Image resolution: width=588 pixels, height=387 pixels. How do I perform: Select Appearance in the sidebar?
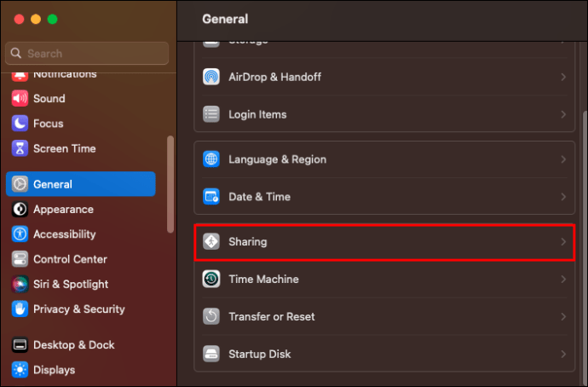tap(63, 209)
